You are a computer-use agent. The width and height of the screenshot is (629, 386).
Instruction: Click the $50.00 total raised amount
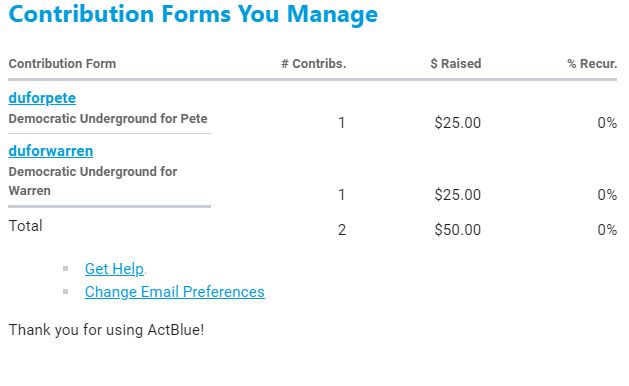(x=458, y=230)
